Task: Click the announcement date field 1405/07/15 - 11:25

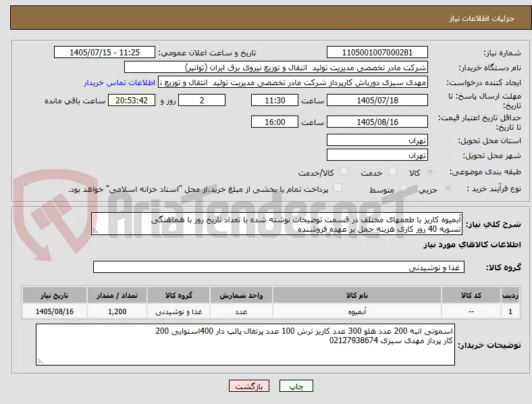Action: [105, 52]
